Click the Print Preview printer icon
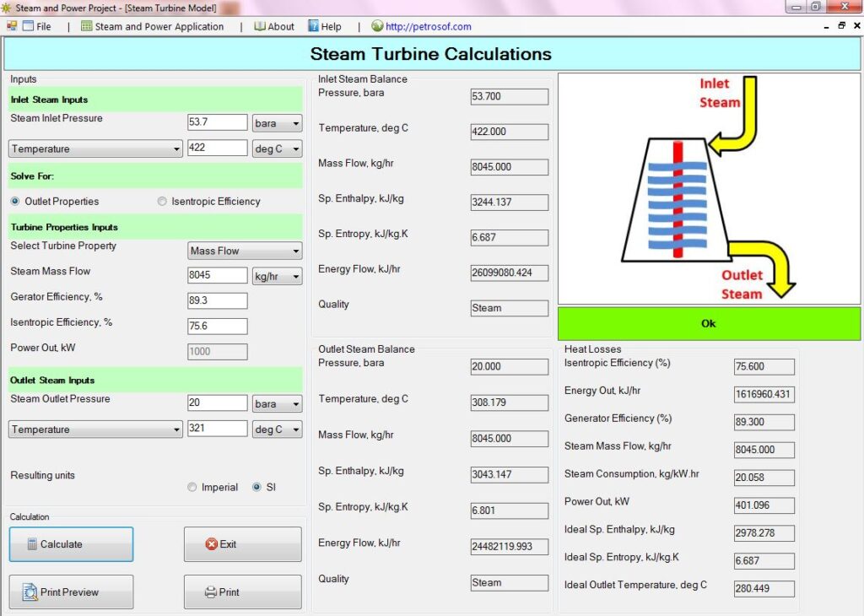This screenshot has width=864, height=616. coord(30,591)
